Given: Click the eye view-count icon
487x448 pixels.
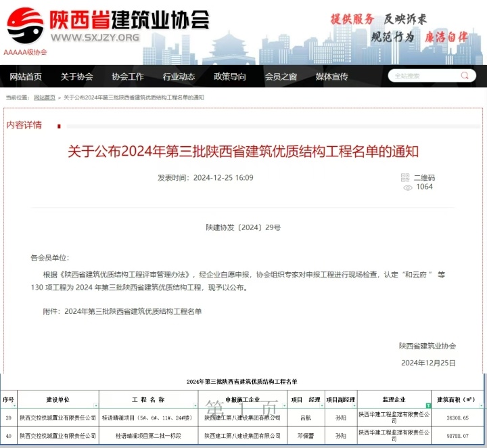Looking at the screenshot, I should pyautogui.click(x=407, y=187).
